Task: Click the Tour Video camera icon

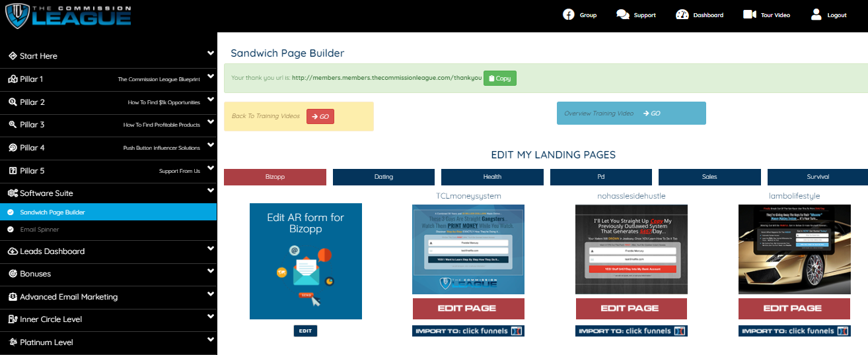Action: click(749, 15)
